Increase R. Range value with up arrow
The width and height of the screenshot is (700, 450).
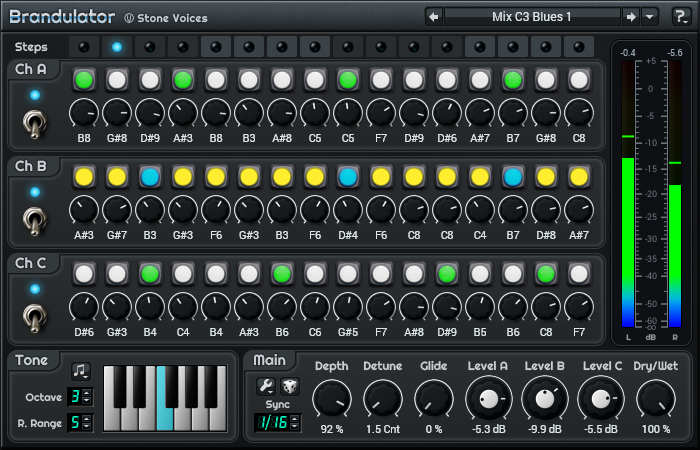(87, 419)
